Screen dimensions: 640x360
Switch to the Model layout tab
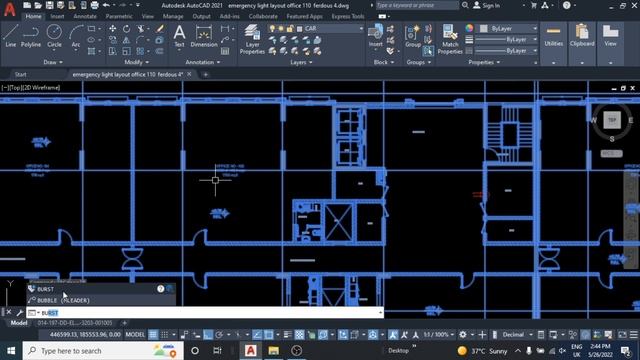[19, 323]
